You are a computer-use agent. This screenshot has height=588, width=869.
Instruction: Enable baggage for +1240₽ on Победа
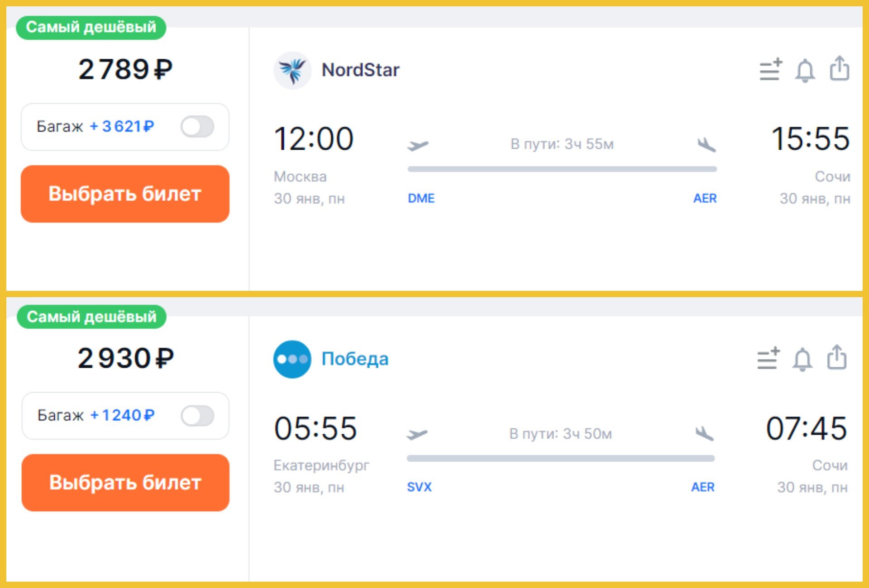(x=197, y=416)
